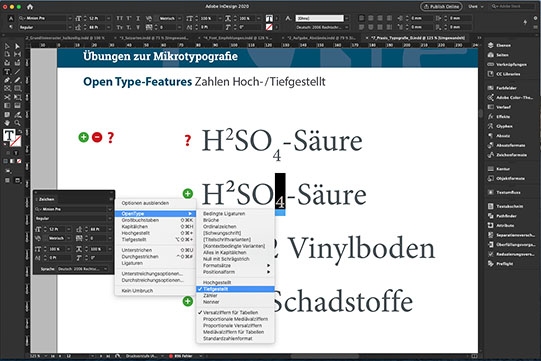Click the Home icon in title bar
This screenshot has height=361, width=541.
coord(30,7)
